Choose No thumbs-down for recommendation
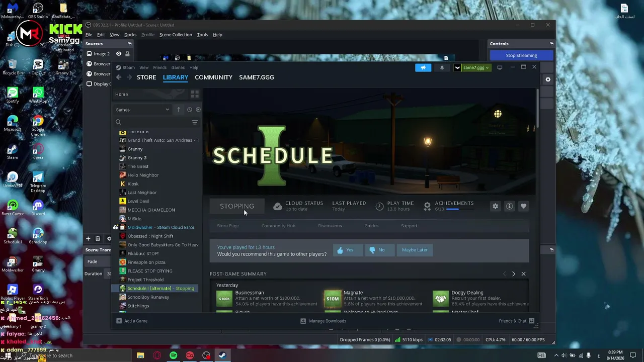This screenshot has width=644, height=362. pos(379,250)
